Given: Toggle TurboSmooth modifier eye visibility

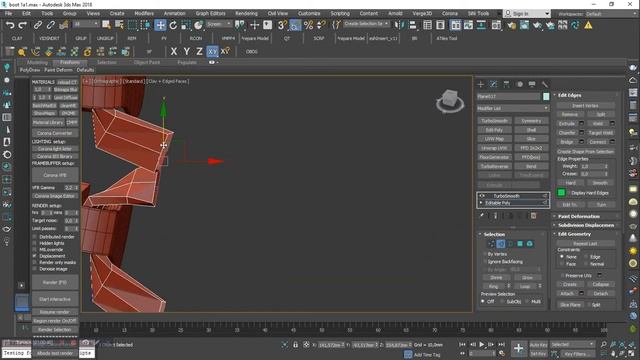Looking at the screenshot, I should [482, 196].
